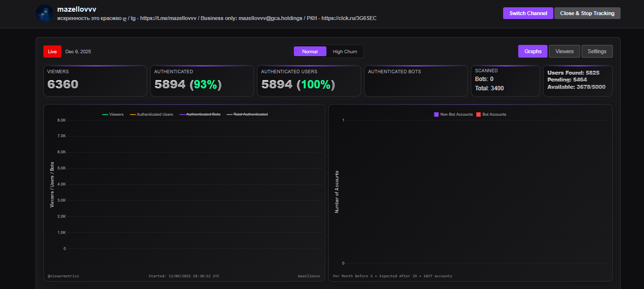Click Authenticated Users 5894 (100%) value
Image resolution: width=644 pixels, height=289 pixels.
(x=298, y=84)
